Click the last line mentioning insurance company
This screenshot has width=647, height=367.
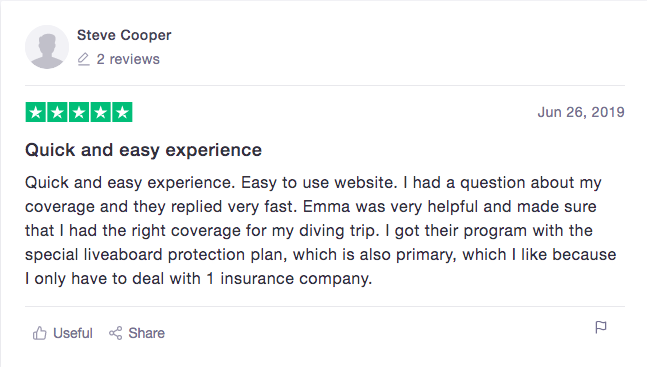pos(198,279)
